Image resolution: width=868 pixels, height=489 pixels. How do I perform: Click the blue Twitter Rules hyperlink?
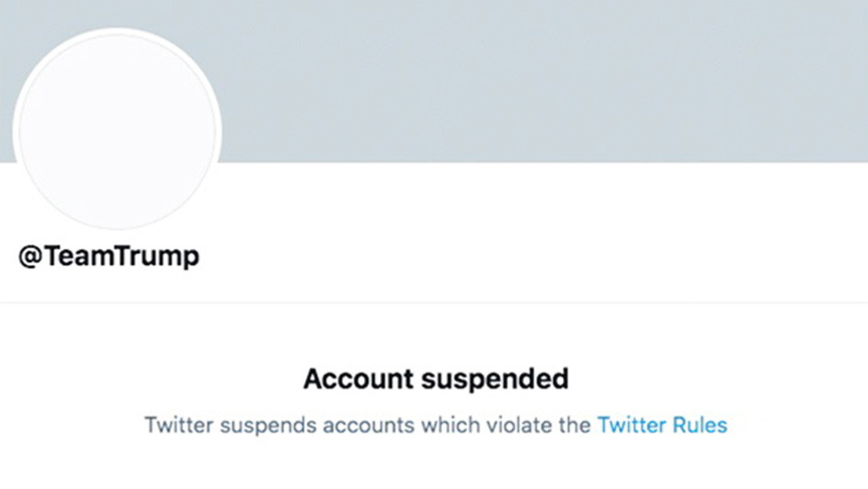point(662,425)
